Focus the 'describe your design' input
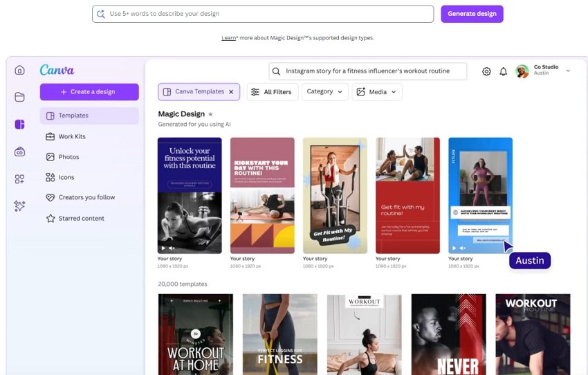Image resolution: width=588 pixels, height=375 pixels. [263, 14]
